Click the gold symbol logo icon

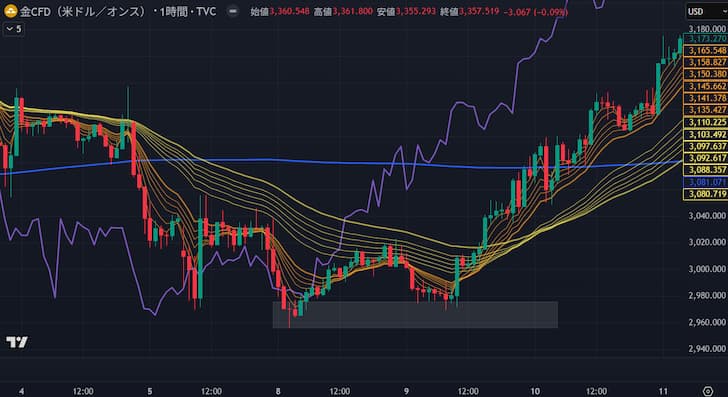10,11
